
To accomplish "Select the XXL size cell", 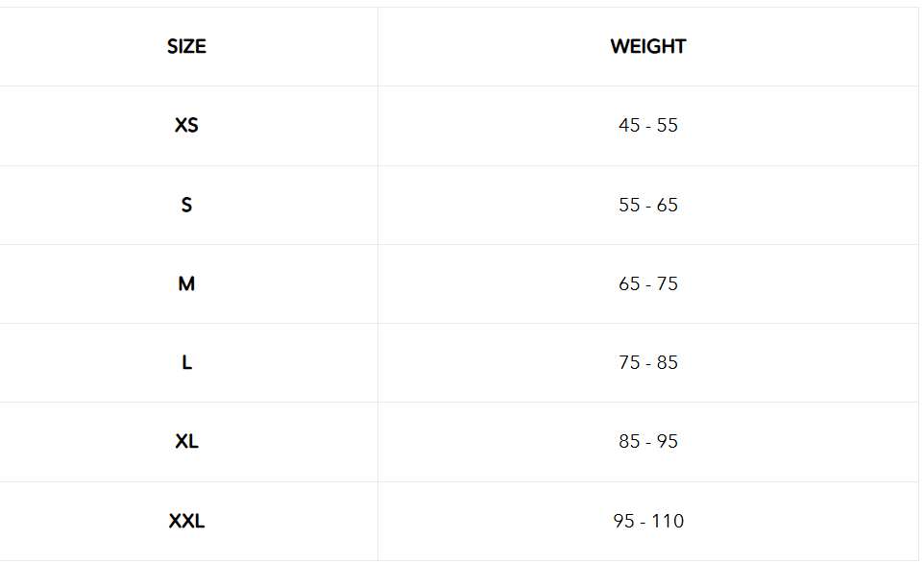I will point(186,521).
